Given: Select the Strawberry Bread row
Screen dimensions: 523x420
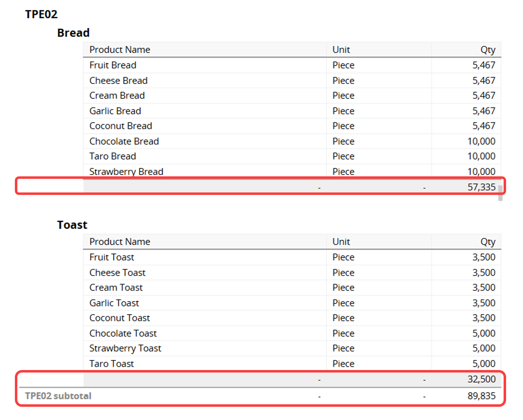Looking at the screenshot, I should coord(292,171).
